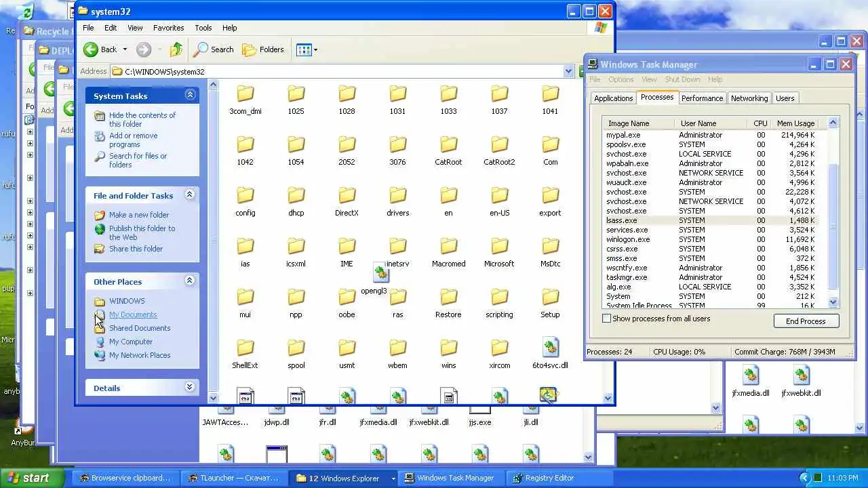Select jjs.exe in the background window

click(479, 416)
